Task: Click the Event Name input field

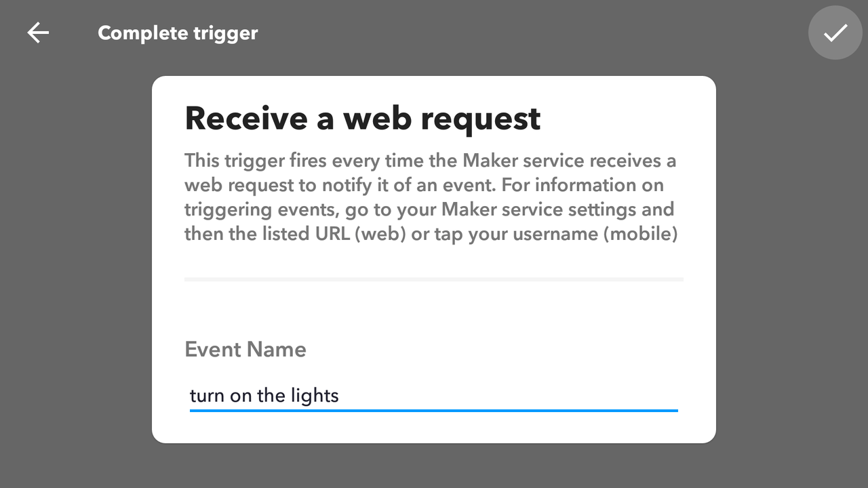Action: tap(433, 395)
